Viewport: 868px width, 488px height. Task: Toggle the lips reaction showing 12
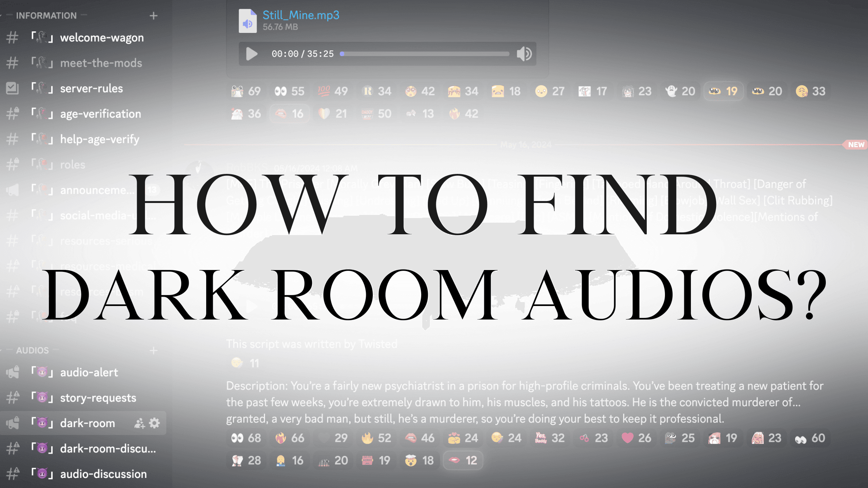[463, 461]
